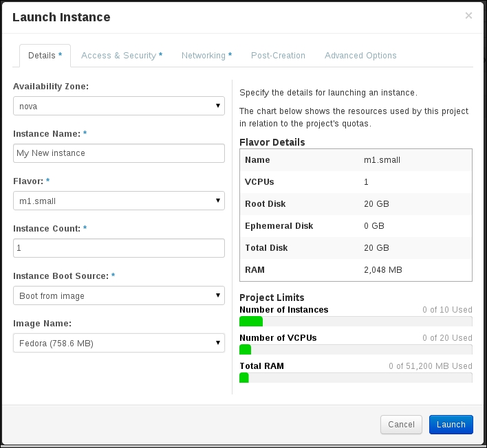Open the Instance Boot Source dropdown
Image resolution: width=487 pixels, height=448 pixels.
(x=118, y=295)
